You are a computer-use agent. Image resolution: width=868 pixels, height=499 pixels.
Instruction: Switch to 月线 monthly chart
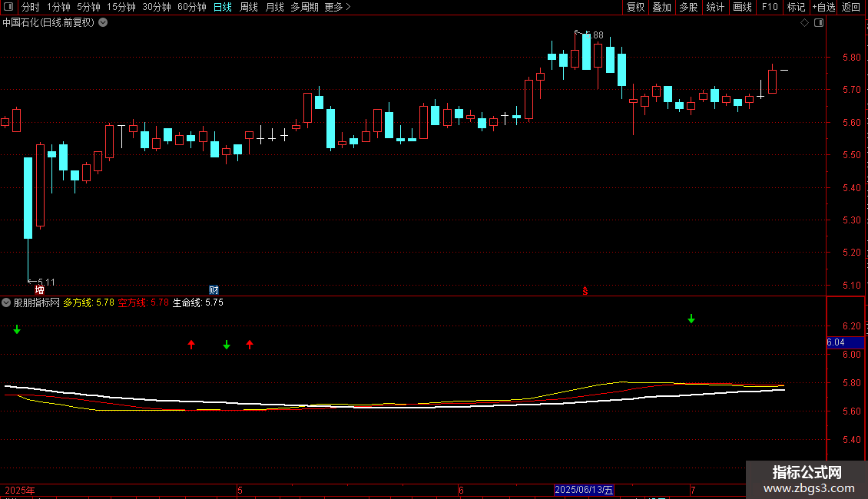pos(274,7)
